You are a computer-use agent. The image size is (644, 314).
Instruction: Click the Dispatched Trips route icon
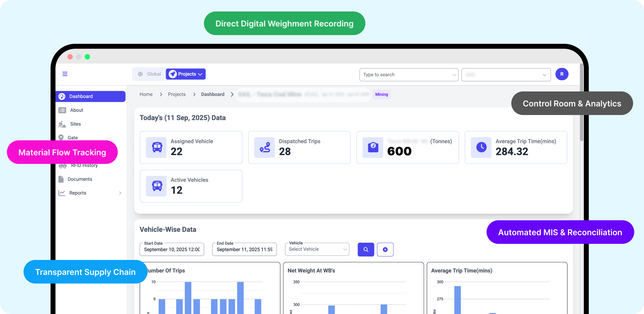(265, 148)
